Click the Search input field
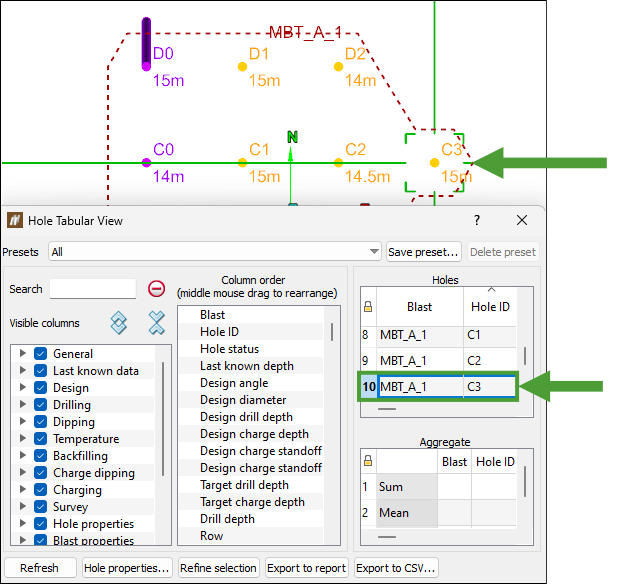Viewport: 632px width, 584px height. pos(93,289)
